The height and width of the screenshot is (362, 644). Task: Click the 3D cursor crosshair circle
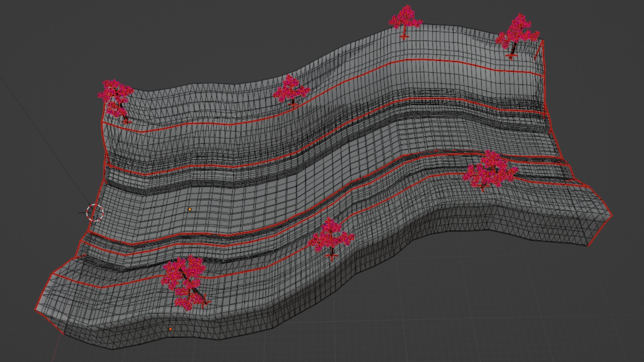point(95,212)
